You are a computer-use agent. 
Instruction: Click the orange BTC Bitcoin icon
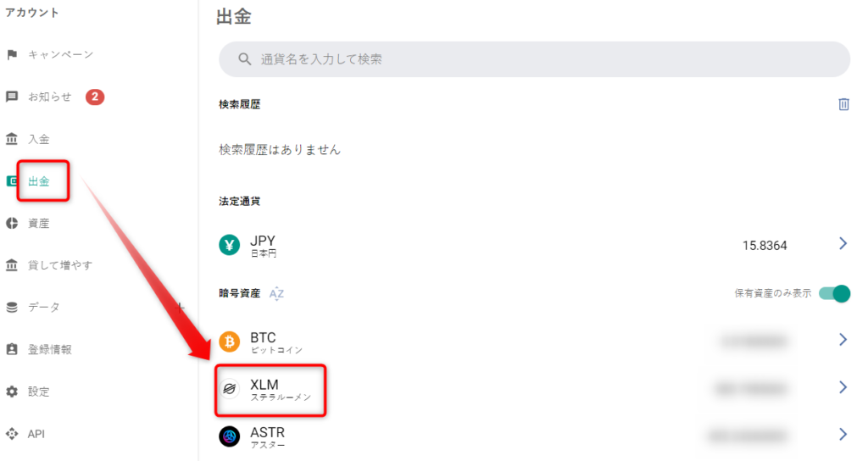pos(229,342)
